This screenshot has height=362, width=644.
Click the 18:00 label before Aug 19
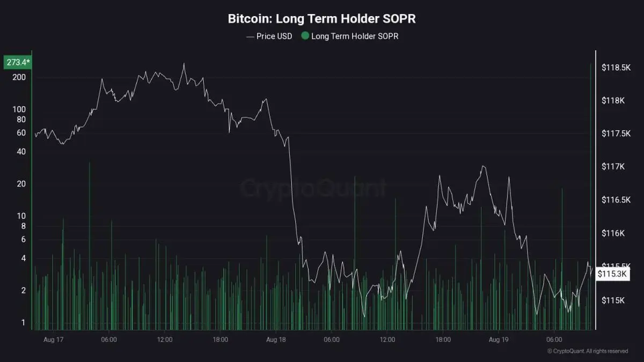coord(443,339)
